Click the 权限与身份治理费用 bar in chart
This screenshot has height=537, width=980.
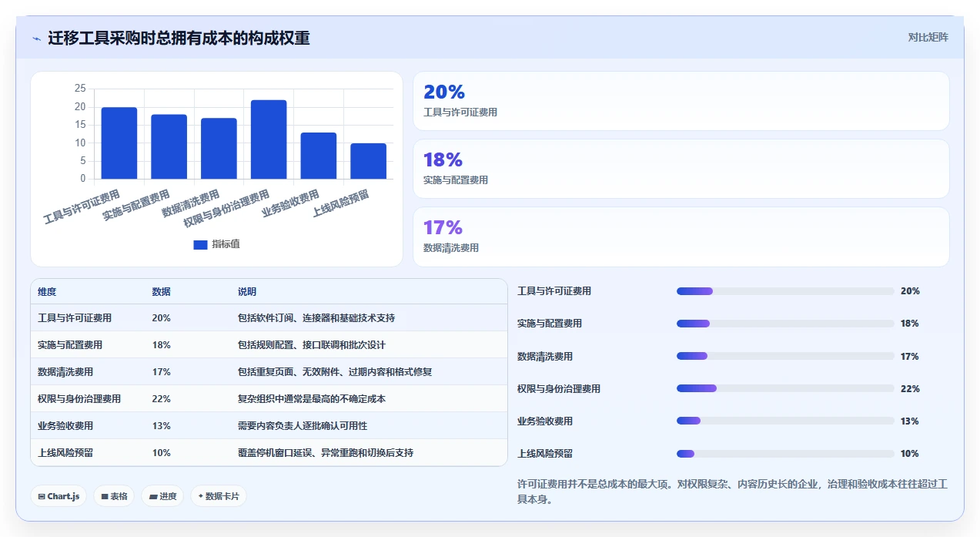[269, 139]
